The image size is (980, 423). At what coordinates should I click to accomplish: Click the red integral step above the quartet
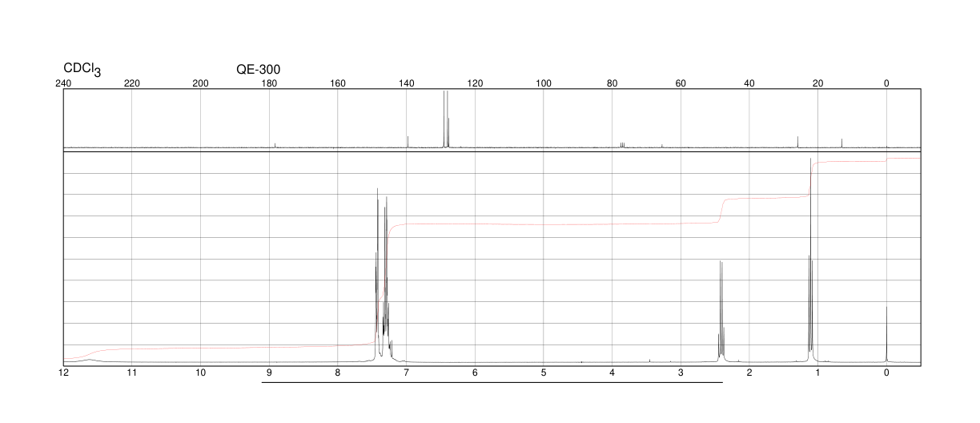coord(721,211)
